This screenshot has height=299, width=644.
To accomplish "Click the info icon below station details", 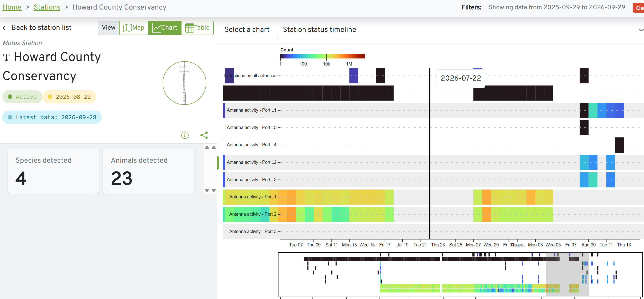I will (x=185, y=135).
